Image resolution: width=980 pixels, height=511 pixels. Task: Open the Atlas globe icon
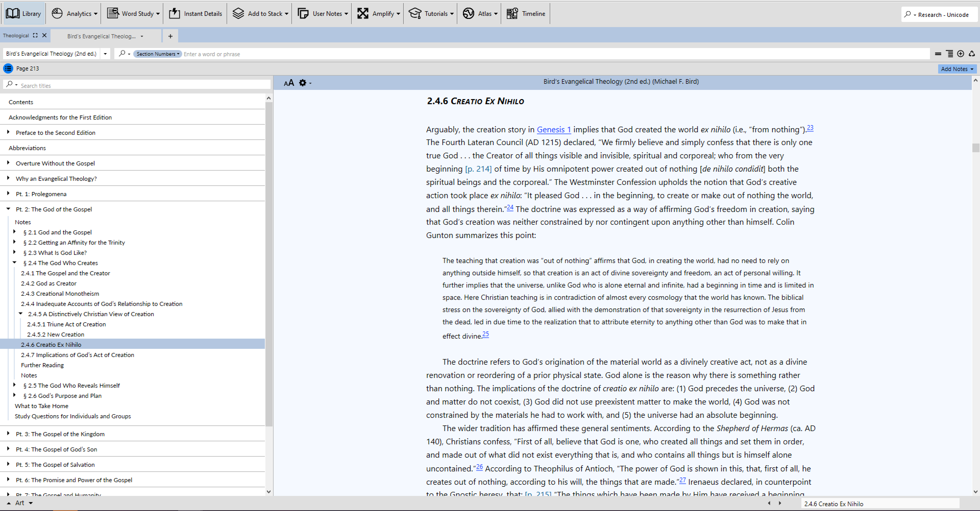[468, 13]
